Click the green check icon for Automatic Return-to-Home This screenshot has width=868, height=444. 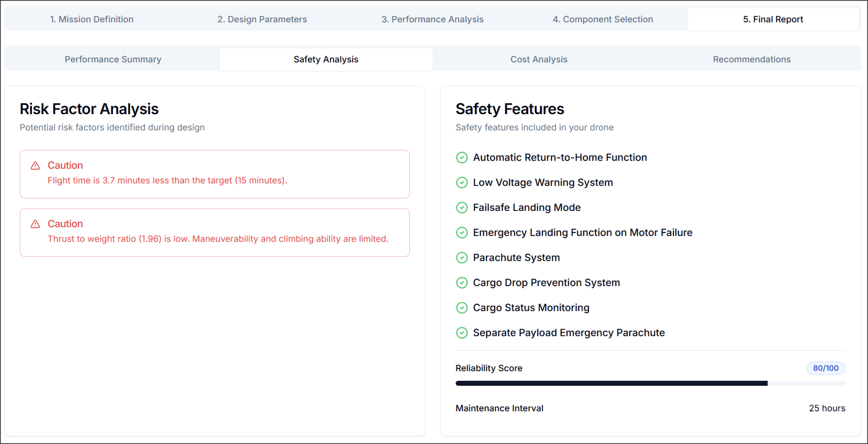[462, 158]
